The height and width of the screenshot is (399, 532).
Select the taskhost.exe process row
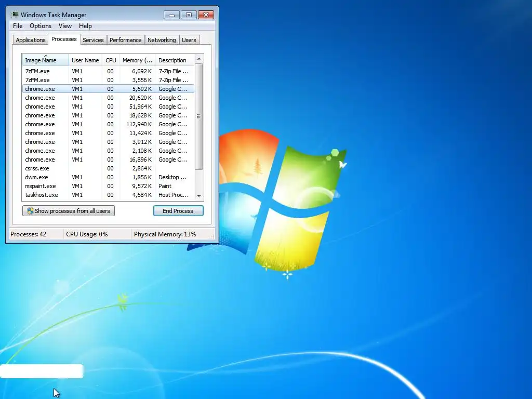(108, 195)
